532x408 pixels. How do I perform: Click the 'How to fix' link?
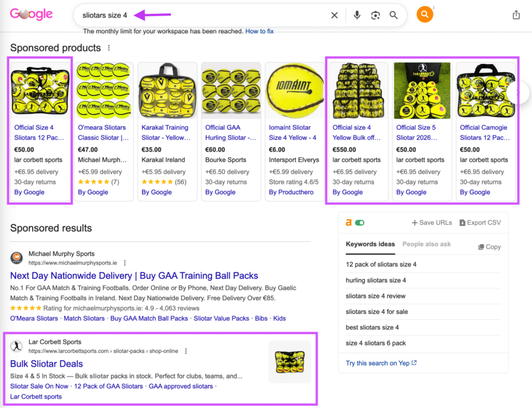(x=260, y=31)
